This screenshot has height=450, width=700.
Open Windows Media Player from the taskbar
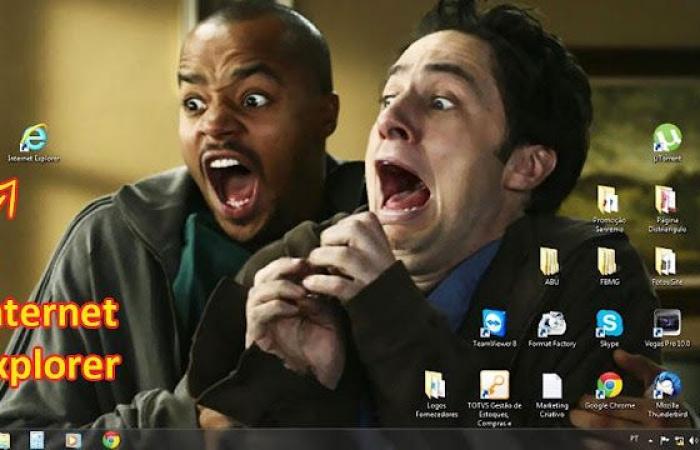tap(74, 441)
